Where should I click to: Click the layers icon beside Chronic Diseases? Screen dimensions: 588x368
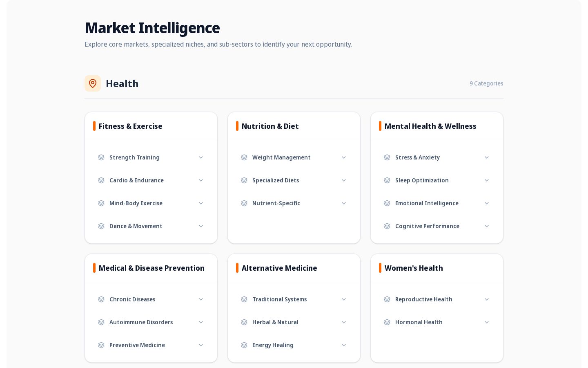[101, 299]
